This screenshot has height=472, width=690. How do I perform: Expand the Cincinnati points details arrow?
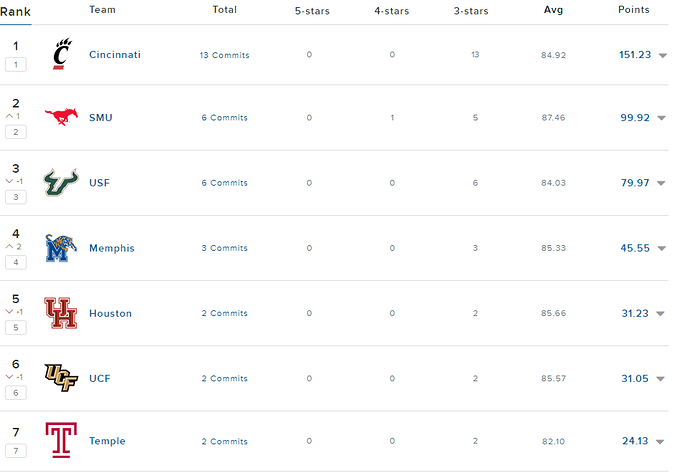click(x=662, y=55)
